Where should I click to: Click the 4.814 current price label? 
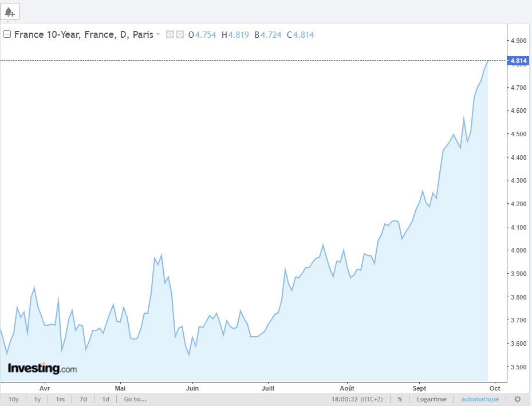pos(518,61)
